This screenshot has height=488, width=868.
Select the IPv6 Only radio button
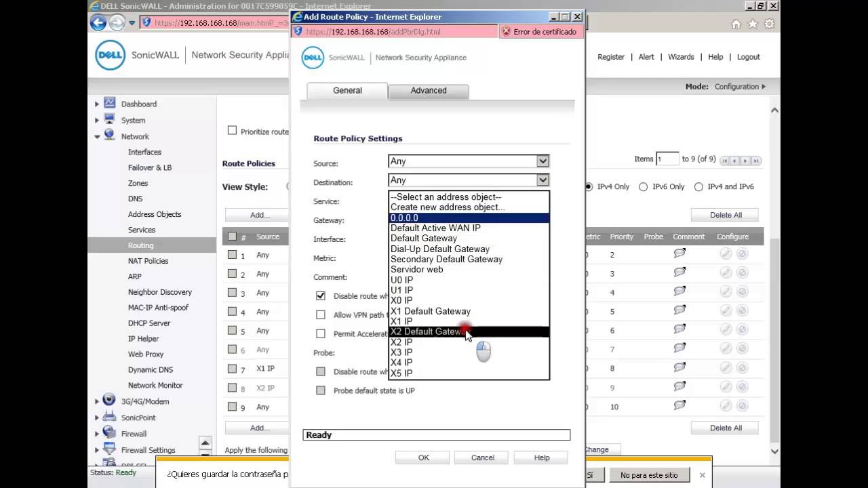point(643,186)
